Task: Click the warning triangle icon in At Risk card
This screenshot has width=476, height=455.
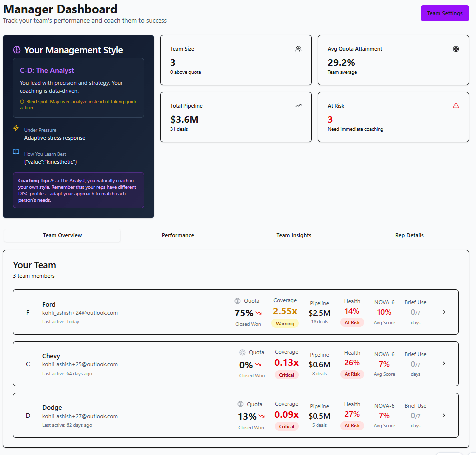Action: [x=456, y=106]
